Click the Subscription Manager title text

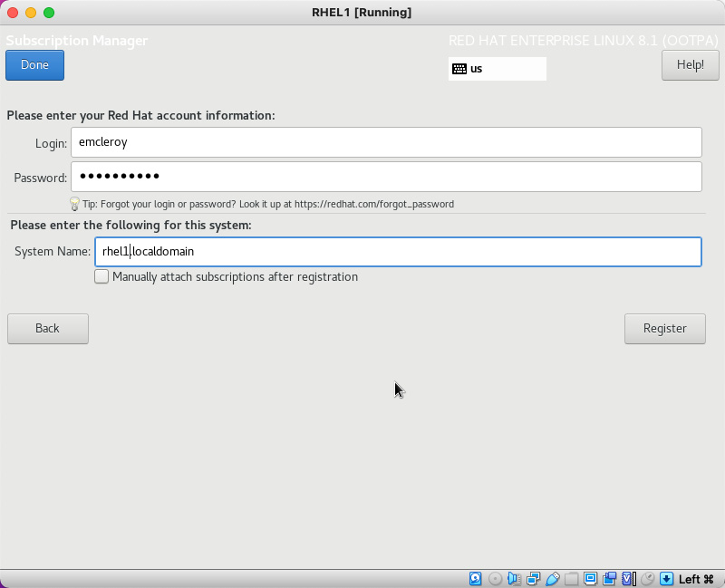pos(77,41)
